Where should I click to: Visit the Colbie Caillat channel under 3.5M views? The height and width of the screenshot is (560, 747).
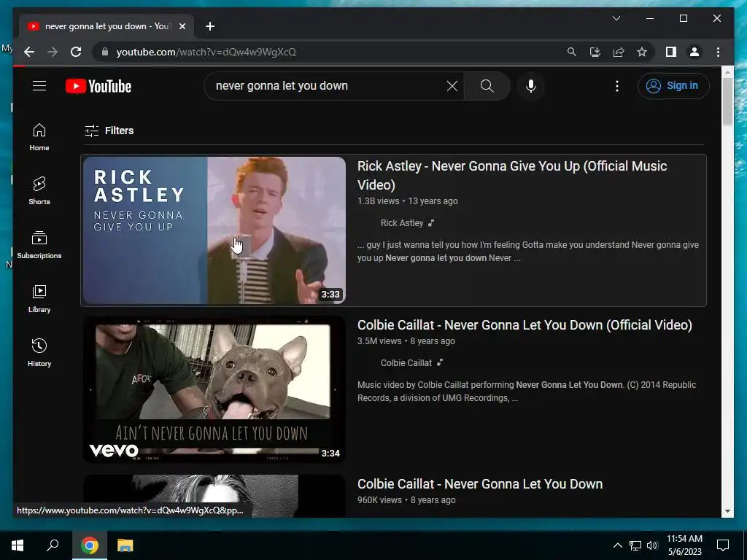click(406, 363)
